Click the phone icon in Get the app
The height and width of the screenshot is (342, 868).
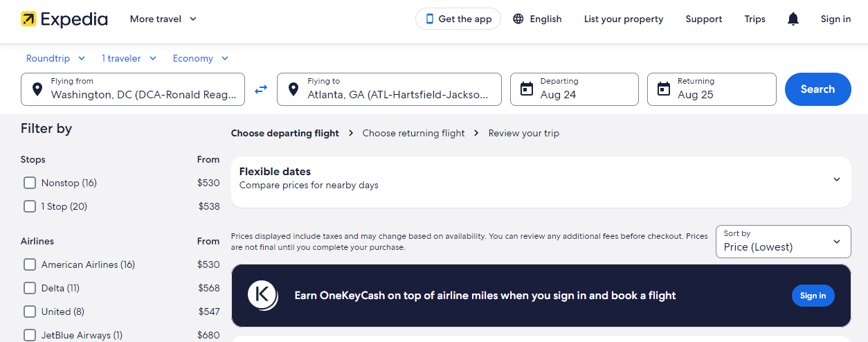tap(430, 19)
